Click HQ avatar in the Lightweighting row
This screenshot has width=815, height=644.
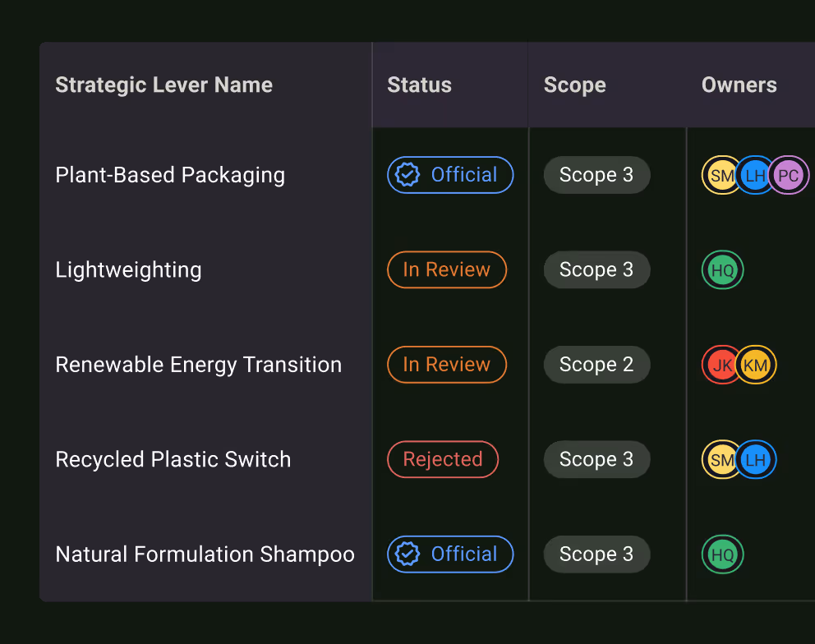point(722,270)
